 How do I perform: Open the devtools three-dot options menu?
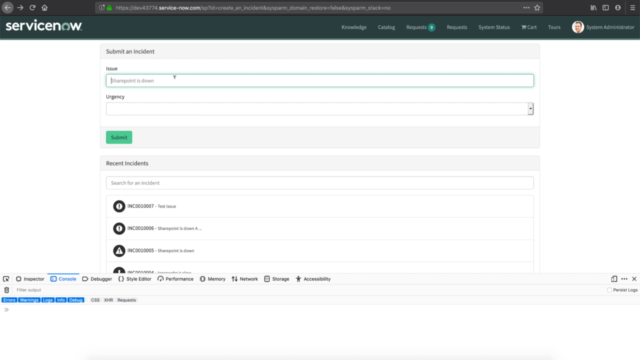pos(624,279)
